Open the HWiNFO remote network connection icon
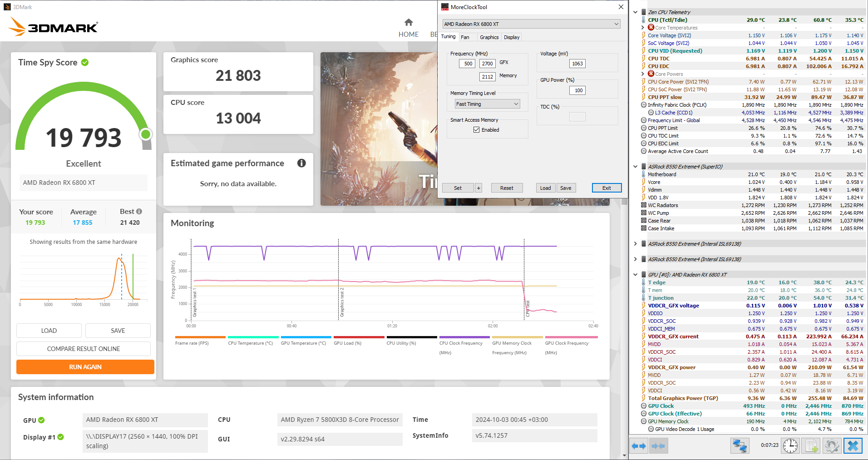The image size is (868, 460). pos(740,446)
